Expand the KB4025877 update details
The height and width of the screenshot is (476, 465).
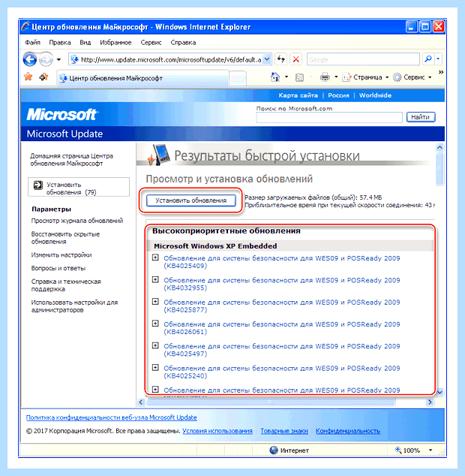pyautogui.click(x=155, y=302)
